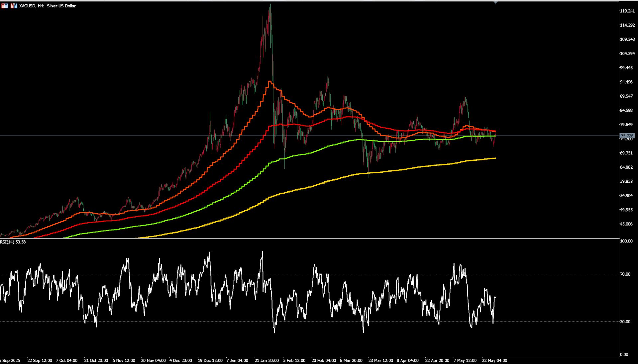Image resolution: width=638 pixels, height=364 pixels.
Task: Open the Depth of Market icon
Action: pos(14,6)
